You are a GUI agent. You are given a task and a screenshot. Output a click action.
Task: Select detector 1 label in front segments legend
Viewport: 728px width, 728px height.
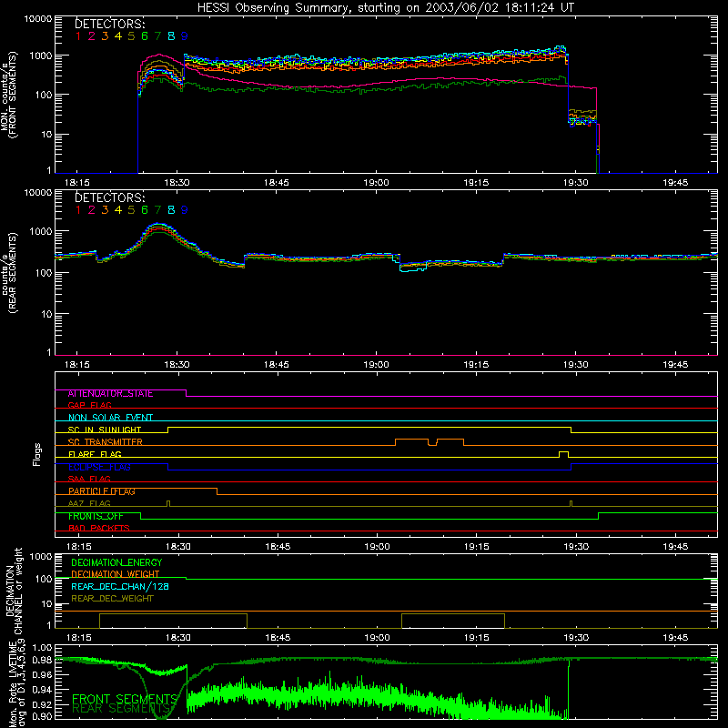click(x=78, y=36)
